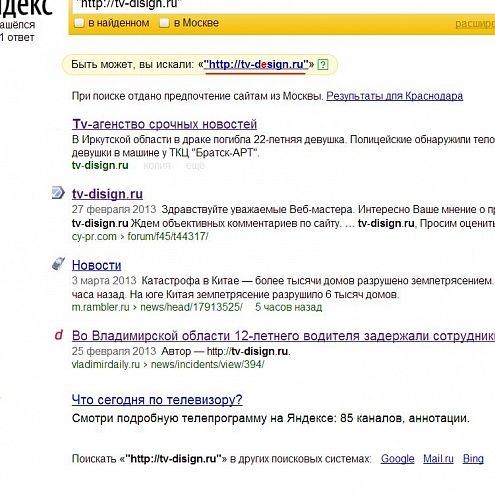Open the 'Новости' result title
Screen dimensions: 495x500
(96, 265)
